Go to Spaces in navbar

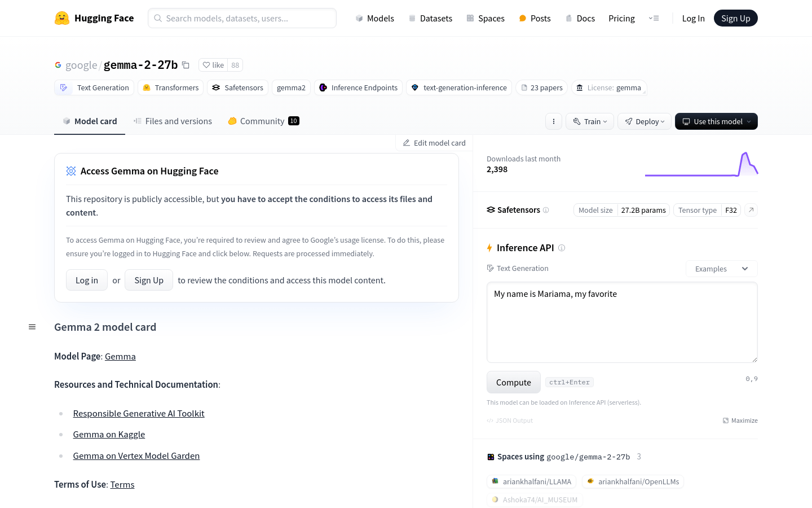486,18
